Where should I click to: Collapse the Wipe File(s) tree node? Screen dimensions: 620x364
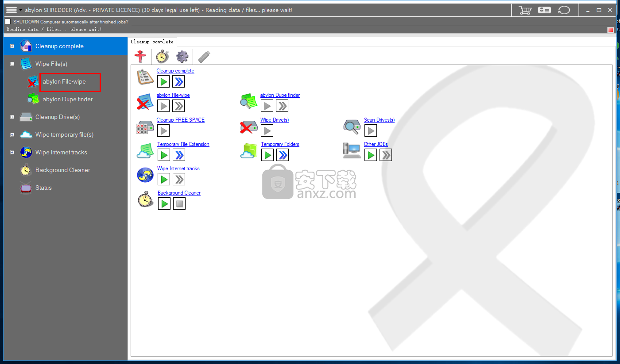12,64
